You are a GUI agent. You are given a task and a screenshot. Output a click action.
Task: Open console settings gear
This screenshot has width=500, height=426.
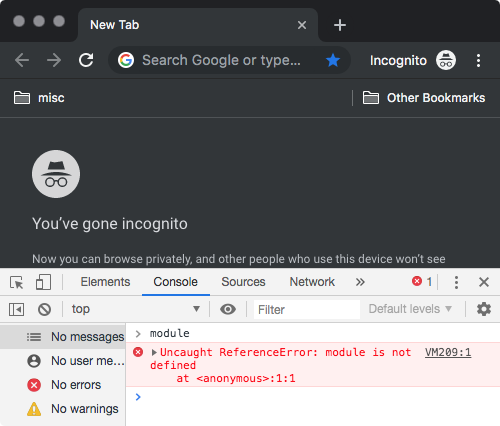click(484, 309)
